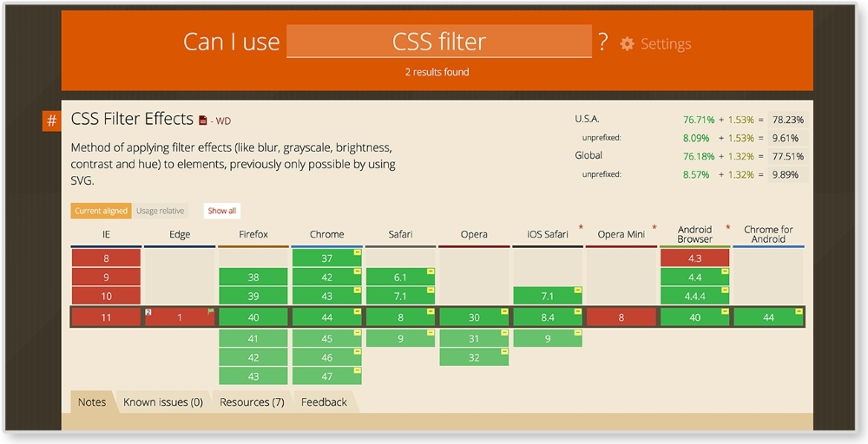Select the Firefox 43 cell
The height and width of the screenshot is (444, 868).
[x=253, y=376]
